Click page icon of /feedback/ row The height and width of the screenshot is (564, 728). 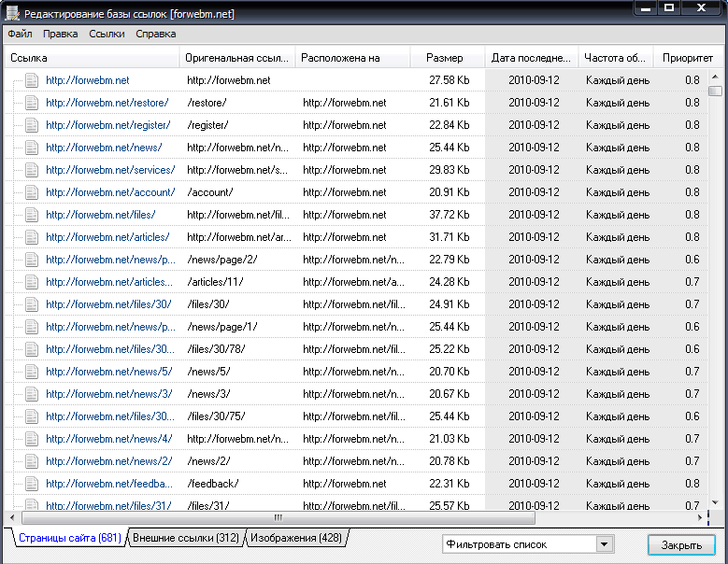point(32,484)
